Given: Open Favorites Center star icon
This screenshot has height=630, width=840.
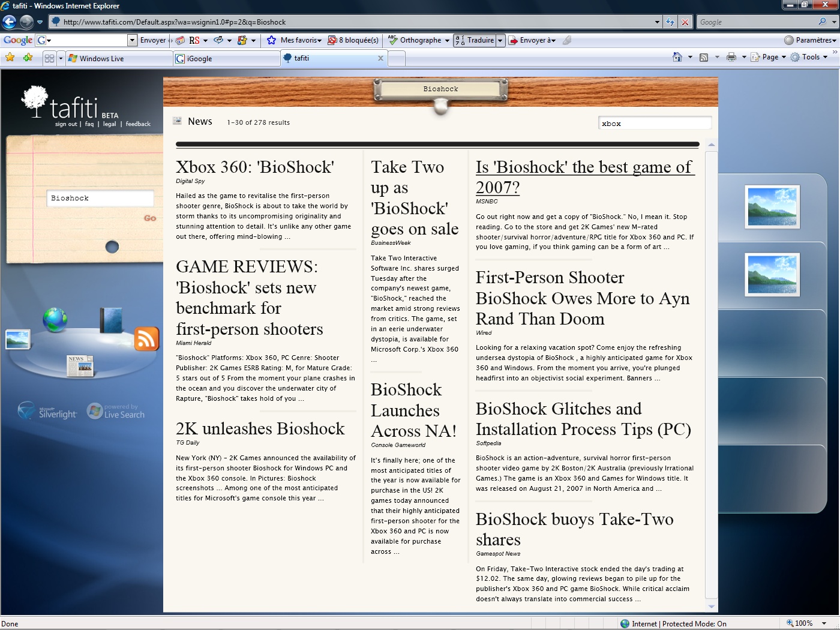Looking at the screenshot, I should pyautogui.click(x=10, y=58).
